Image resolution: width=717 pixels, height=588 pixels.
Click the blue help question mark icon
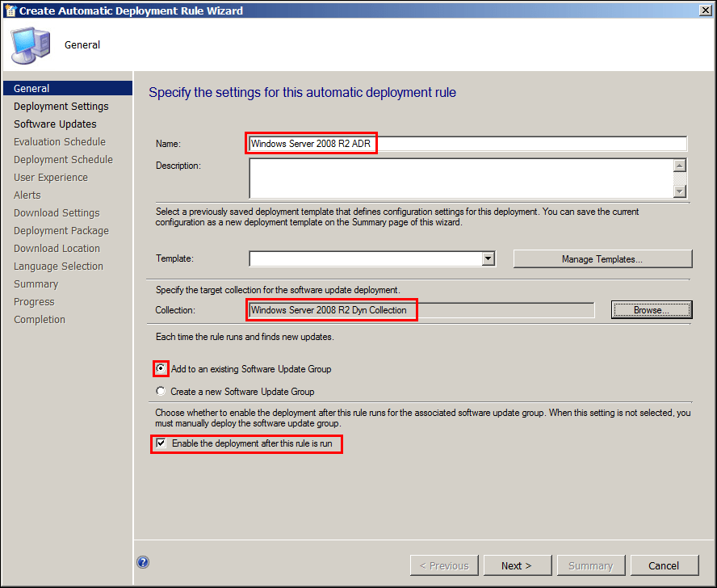click(143, 562)
